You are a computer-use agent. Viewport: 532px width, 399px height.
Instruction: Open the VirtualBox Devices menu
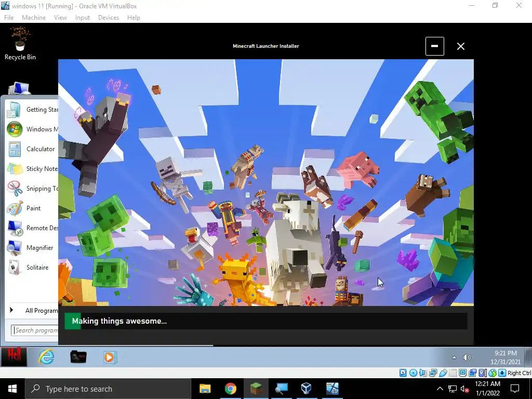pos(109,17)
